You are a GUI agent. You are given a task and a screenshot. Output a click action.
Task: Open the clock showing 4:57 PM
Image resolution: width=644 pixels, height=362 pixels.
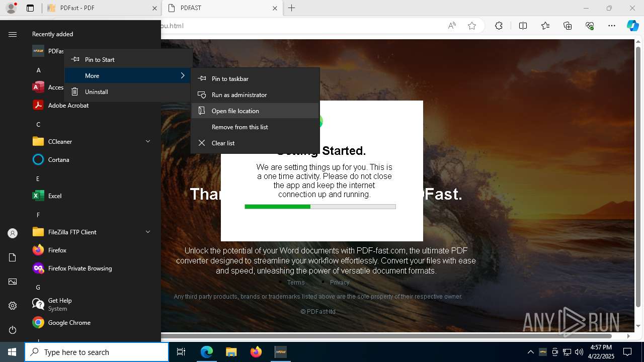(601, 352)
